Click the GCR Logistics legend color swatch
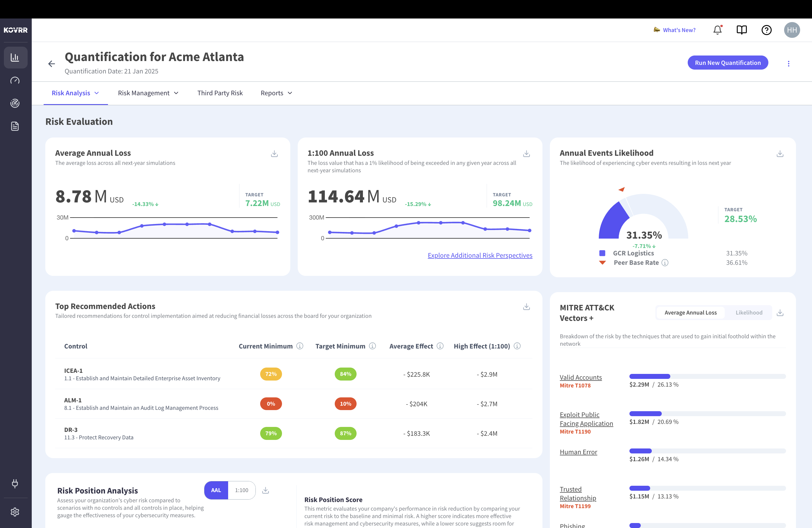812x528 pixels. [602, 253]
